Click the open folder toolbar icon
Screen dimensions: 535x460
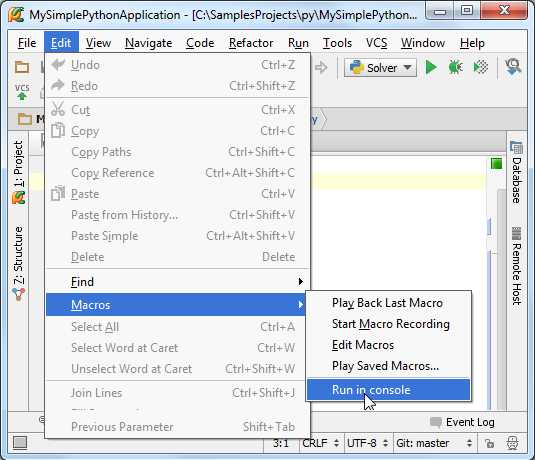pos(22,67)
